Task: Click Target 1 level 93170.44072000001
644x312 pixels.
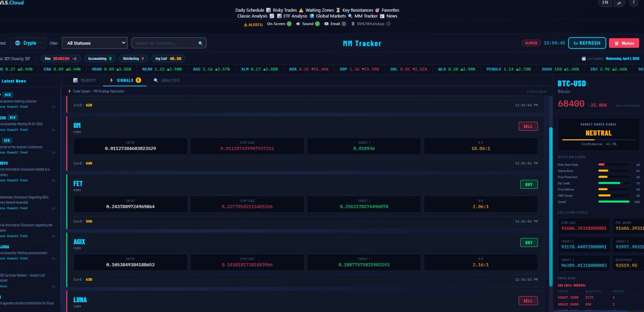Action: click(x=584, y=246)
